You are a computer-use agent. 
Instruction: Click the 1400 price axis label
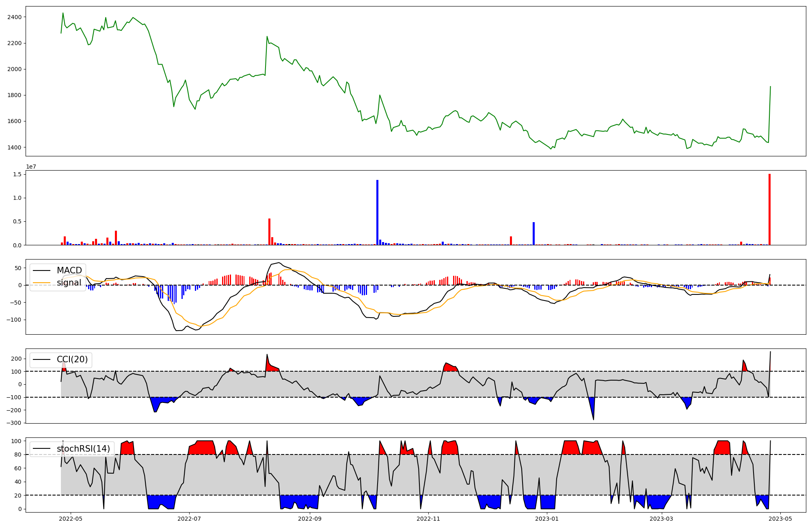click(14, 147)
